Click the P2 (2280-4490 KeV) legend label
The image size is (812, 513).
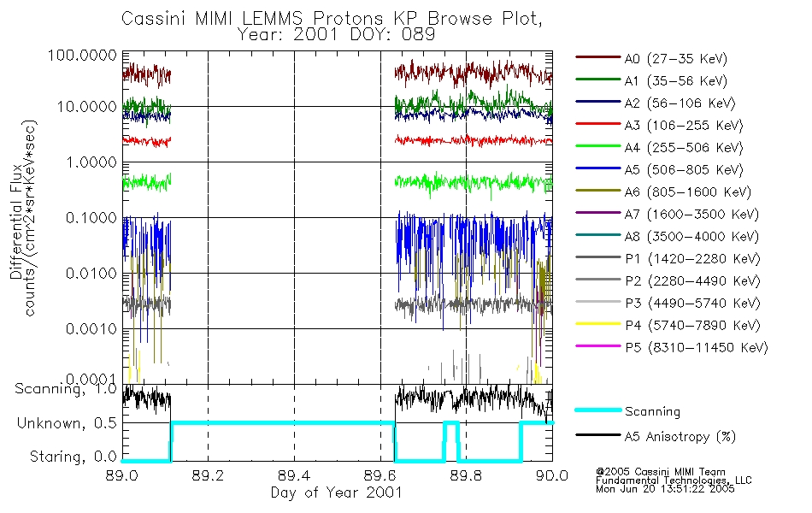(692, 280)
